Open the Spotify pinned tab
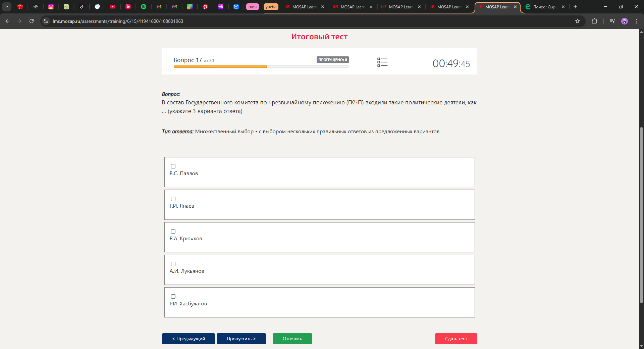 144,7
